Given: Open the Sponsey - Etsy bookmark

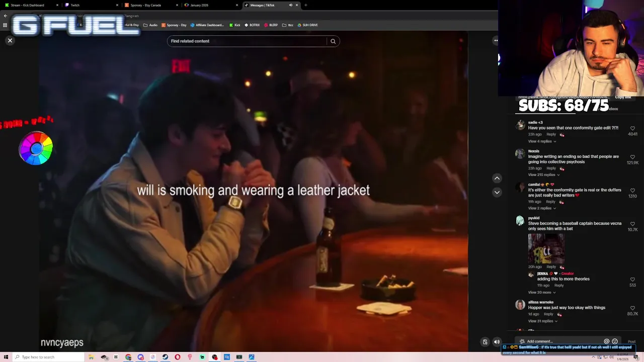Looking at the screenshot, I should [174, 25].
